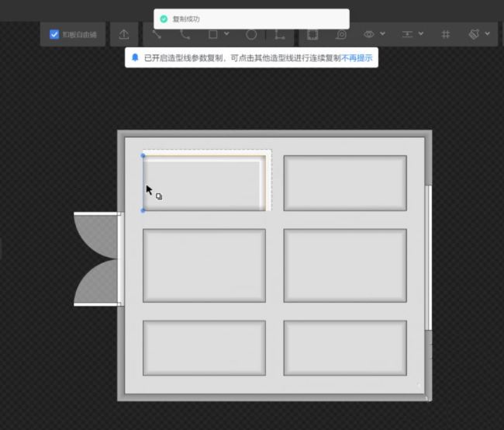This screenshot has height=430, width=504.
Task: Toggle the grid display icon
Action: tap(445, 35)
